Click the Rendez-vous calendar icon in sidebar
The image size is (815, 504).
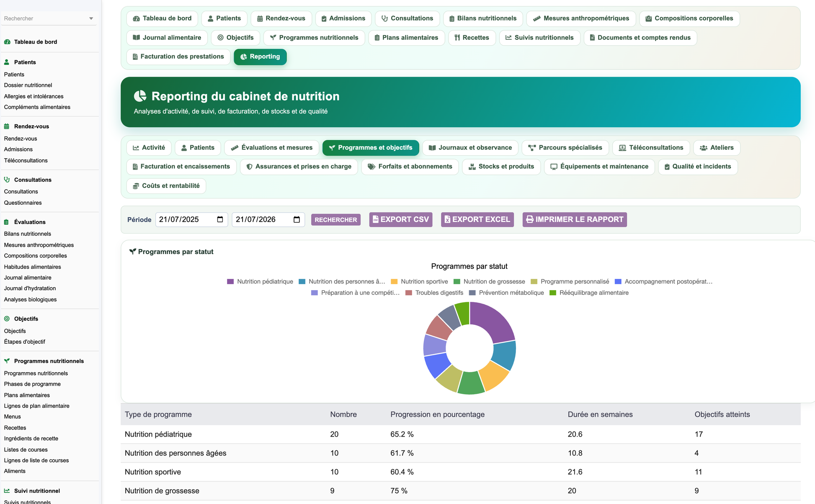[7, 126]
